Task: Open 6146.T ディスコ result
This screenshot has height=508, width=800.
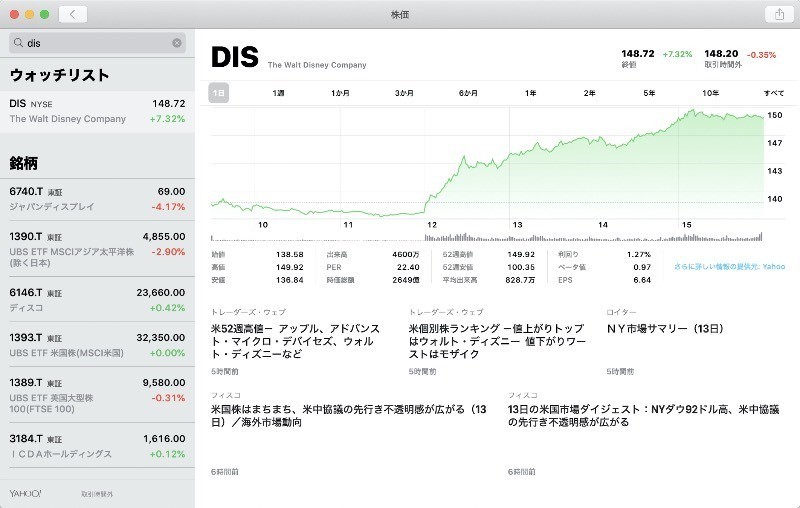Action: tap(97, 299)
